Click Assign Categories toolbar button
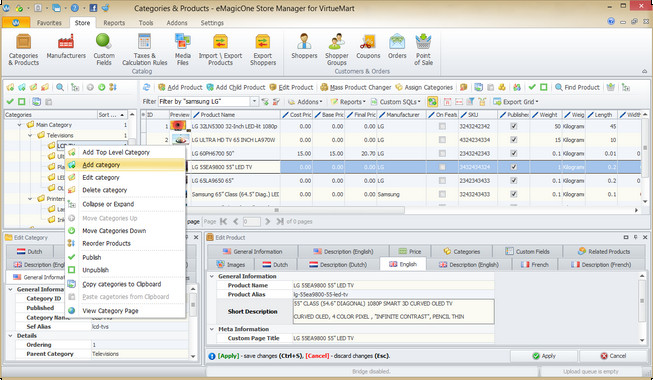 [x=424, y=87]
